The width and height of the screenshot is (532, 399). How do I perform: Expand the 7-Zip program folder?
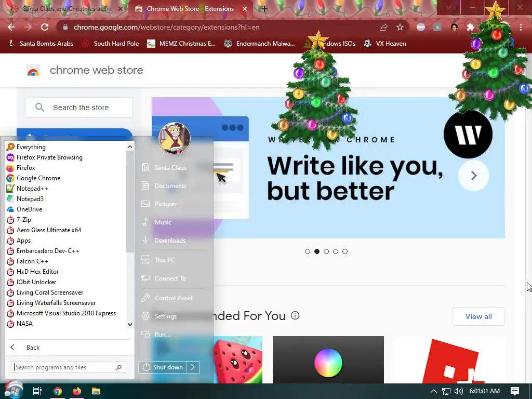click(19, 220)
